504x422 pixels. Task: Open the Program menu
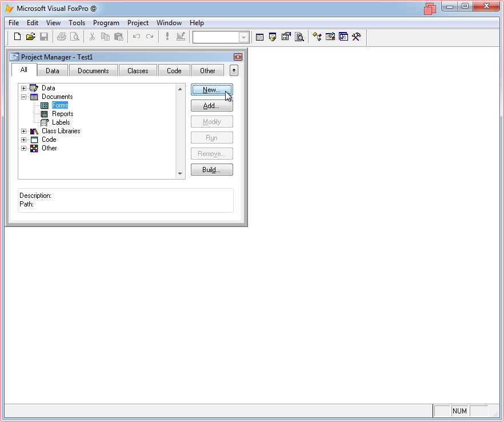[106, 23]
